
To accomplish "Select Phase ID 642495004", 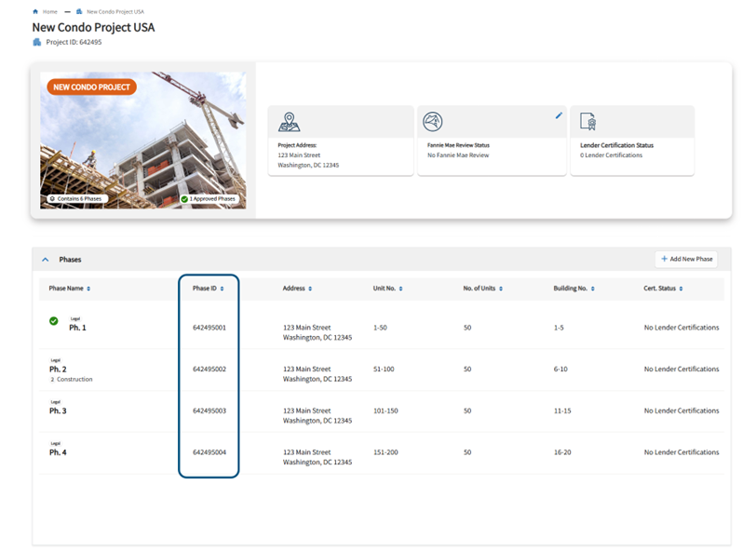I will [x=209, y=452].
